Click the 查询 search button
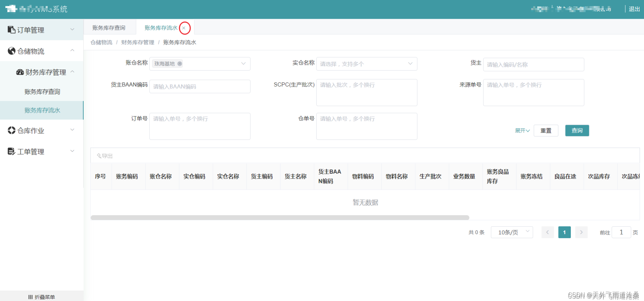 577,130
